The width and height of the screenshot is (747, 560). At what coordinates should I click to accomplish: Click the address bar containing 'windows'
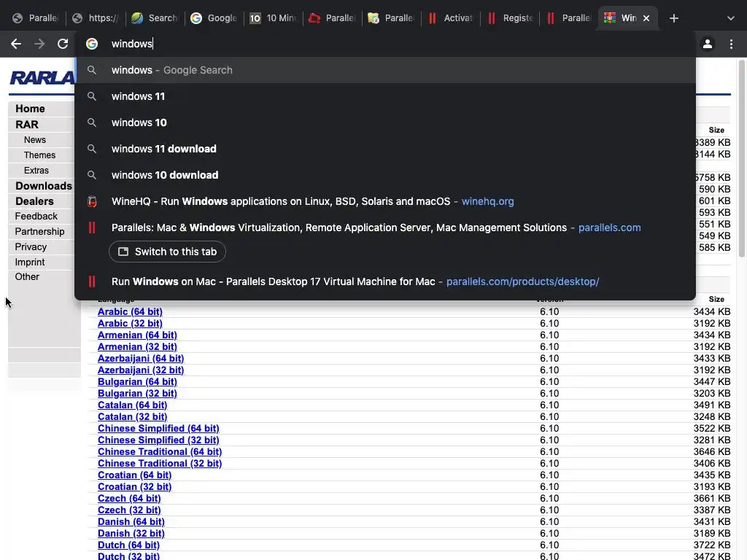point(385,44)
